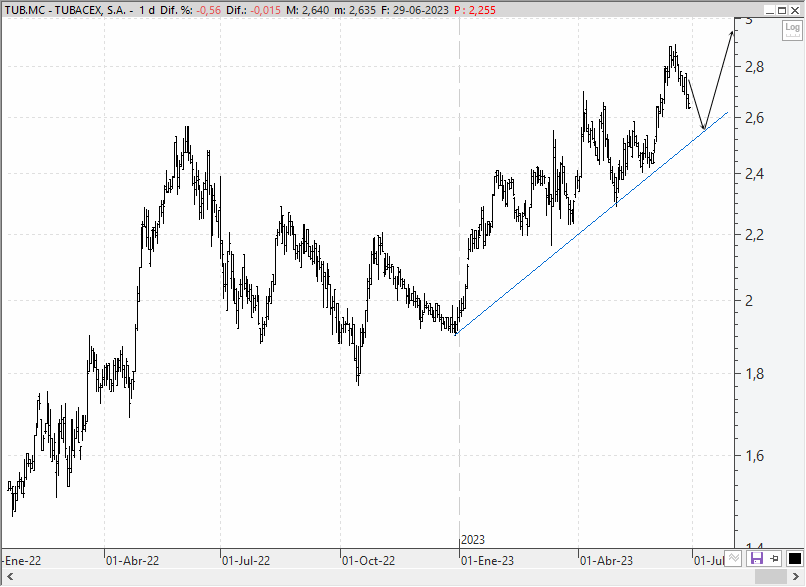The height and width of the screenshot is (587, 806).
Task: Click the '01-Jul-22' date axis label
Action: point(246,560)
